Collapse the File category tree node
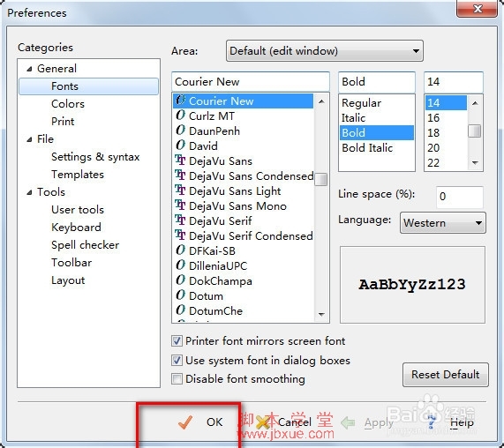 (x=29, y=139)
